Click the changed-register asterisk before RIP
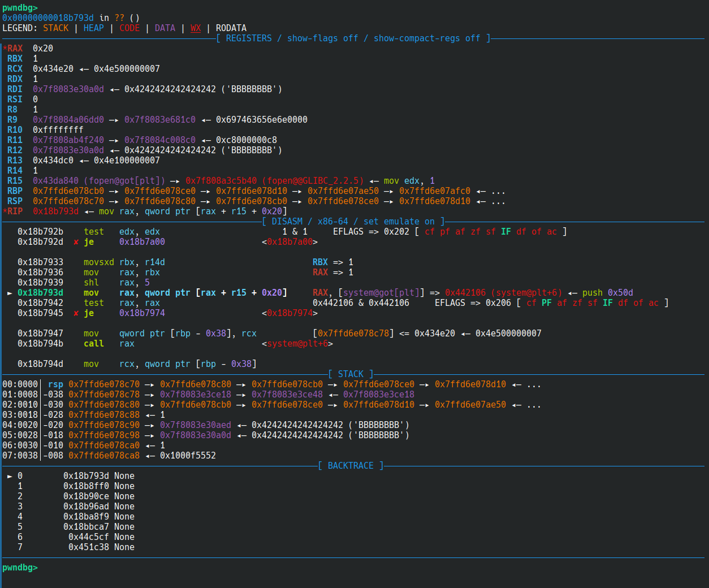 [x=5, y=211]
